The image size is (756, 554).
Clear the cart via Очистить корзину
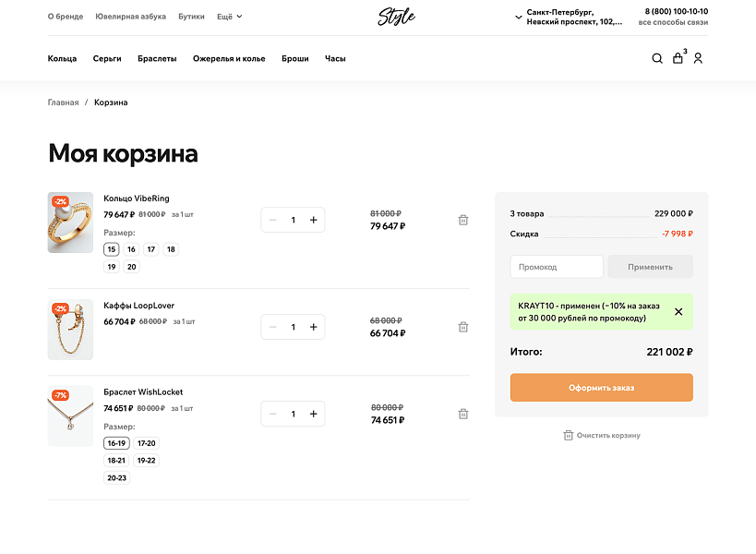pyautogui.click(x=603, y=435)
